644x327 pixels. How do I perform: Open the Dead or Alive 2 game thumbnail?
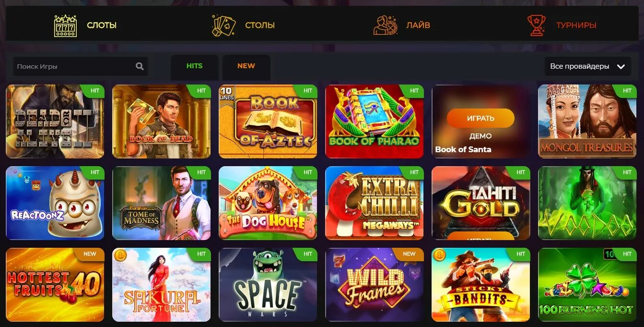pos(55,121)
